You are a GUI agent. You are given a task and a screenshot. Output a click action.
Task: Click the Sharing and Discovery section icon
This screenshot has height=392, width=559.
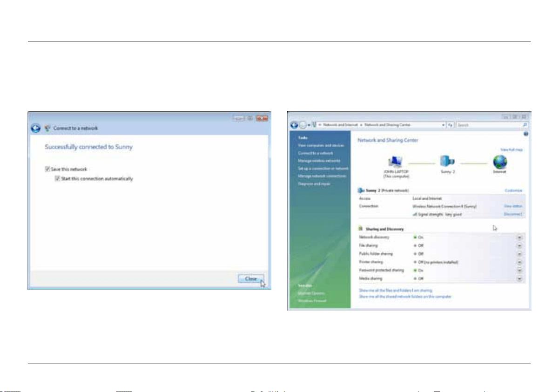coord(360,229)
